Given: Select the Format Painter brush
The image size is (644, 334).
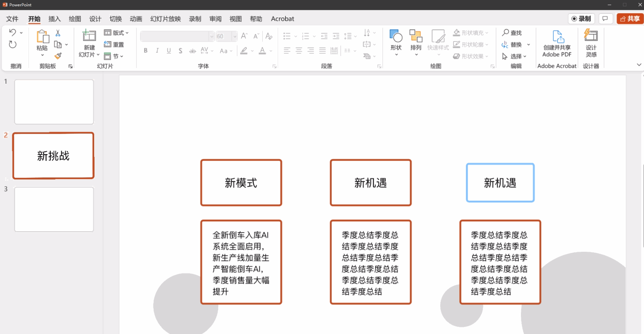Looking at the screenshot, I should tap(58, 56).
